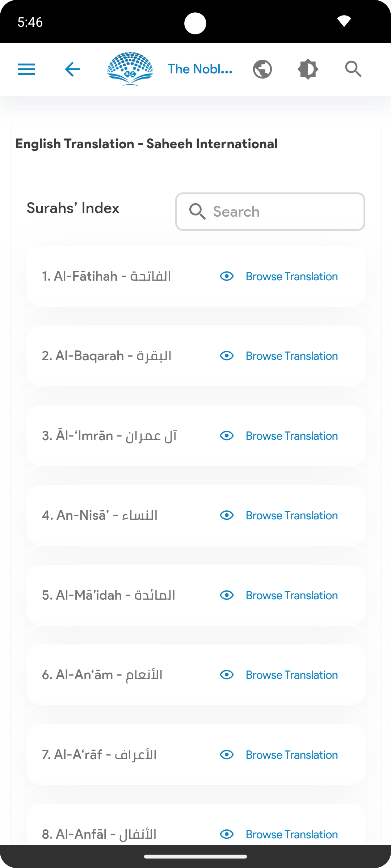Focus the Surahs' Index search field

[270, 212]
